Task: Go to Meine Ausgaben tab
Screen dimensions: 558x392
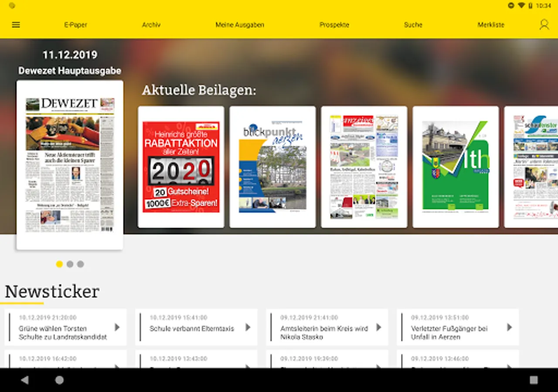Action: pyautogui.click(x=240, y=25)
